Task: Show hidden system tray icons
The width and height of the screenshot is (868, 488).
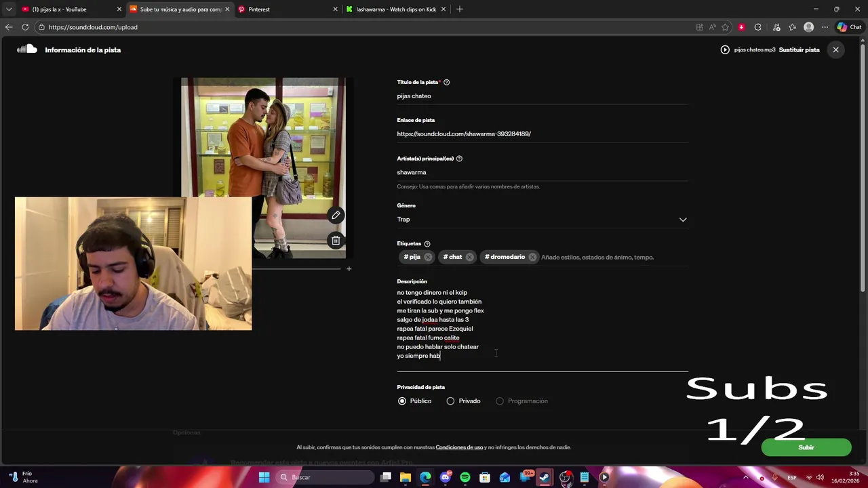Action: (x=746, y=477)
